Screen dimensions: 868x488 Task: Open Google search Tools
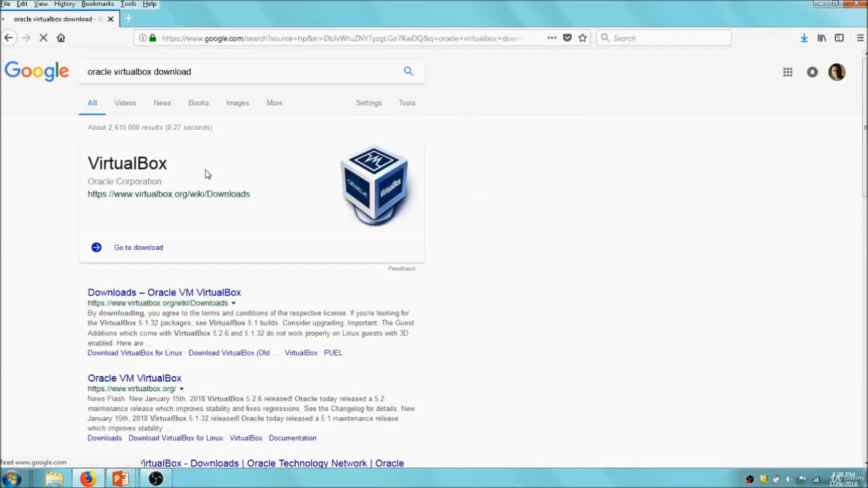coord(407,103)
